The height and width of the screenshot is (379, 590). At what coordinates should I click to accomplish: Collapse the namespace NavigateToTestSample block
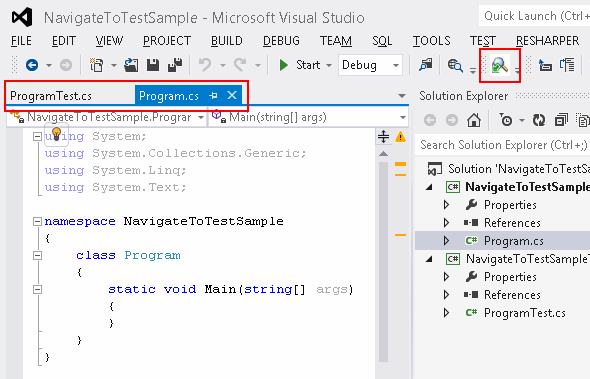click(x=37, y=221)
